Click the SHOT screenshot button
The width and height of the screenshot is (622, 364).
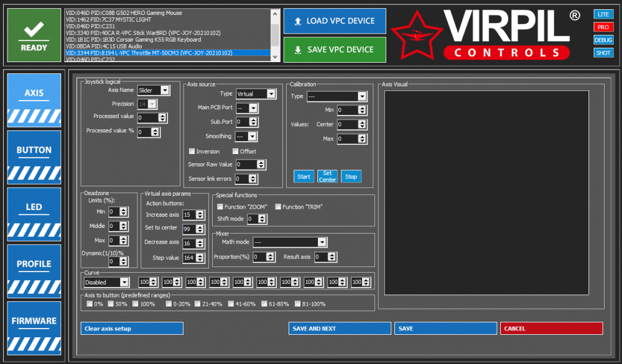click(x=603, y=53)
